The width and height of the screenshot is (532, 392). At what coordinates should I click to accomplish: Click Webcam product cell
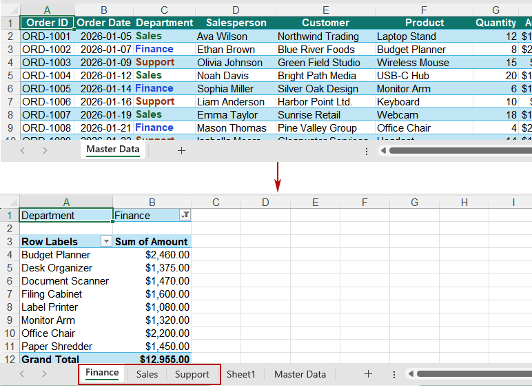(424, 115)
